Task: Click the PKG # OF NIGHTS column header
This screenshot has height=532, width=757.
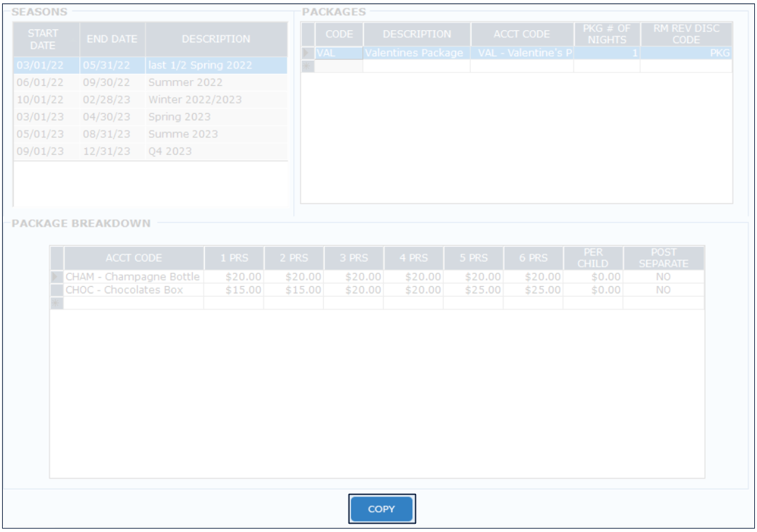Action: [607, 34]
